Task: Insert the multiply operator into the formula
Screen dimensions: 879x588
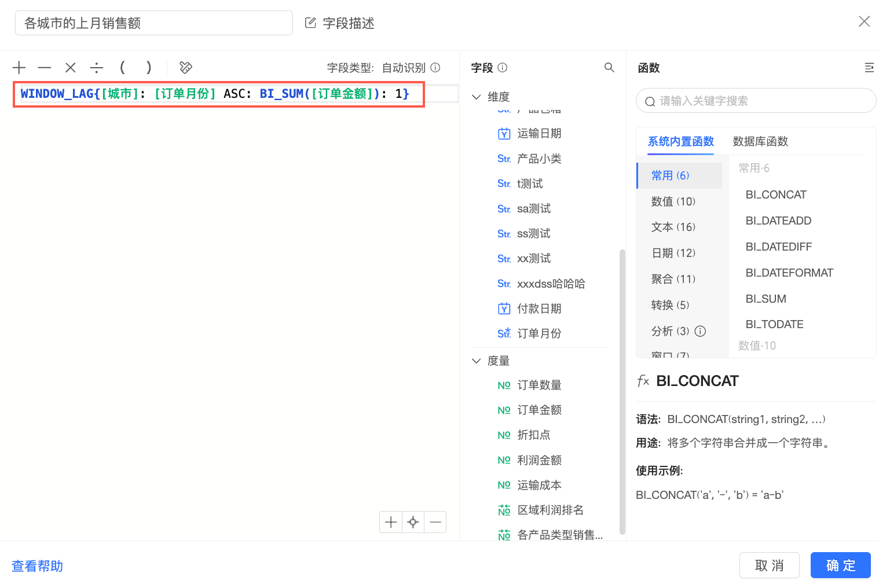Action: [71, 68]
